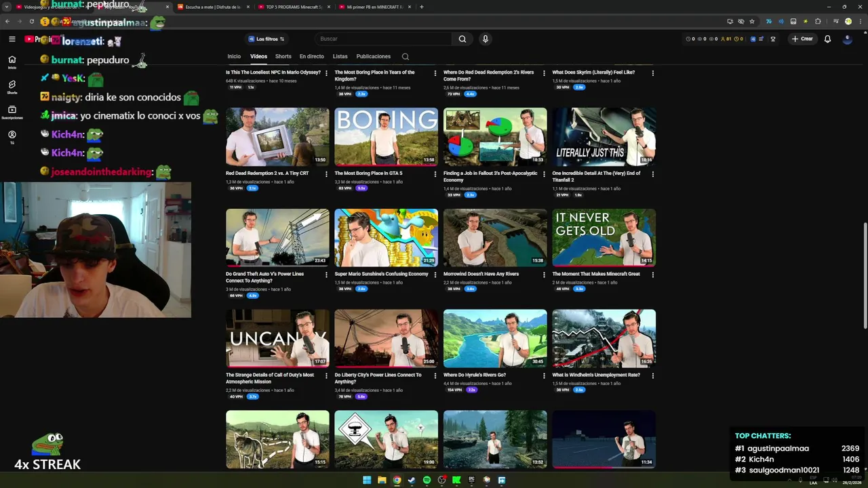
Task: Open options for The Most Boring Place in GTA 5
Action: pos(435,174)
